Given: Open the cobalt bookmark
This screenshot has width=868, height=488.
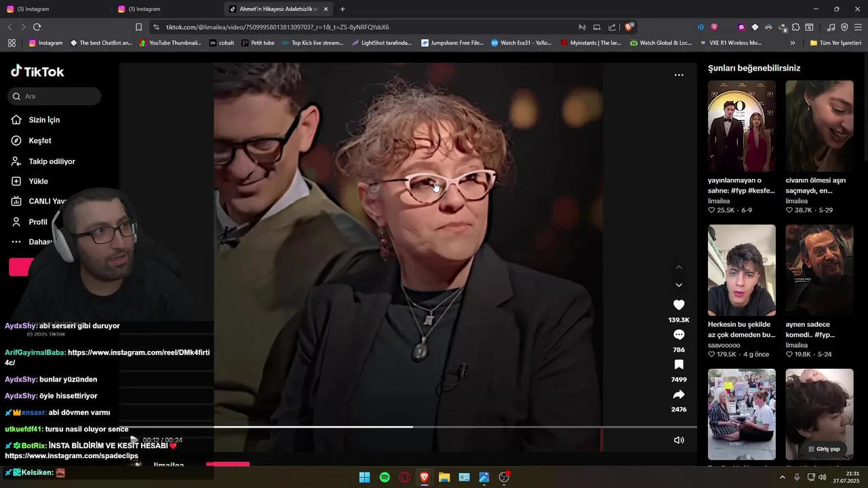Looking at the screenshot, I should [222, 43].
